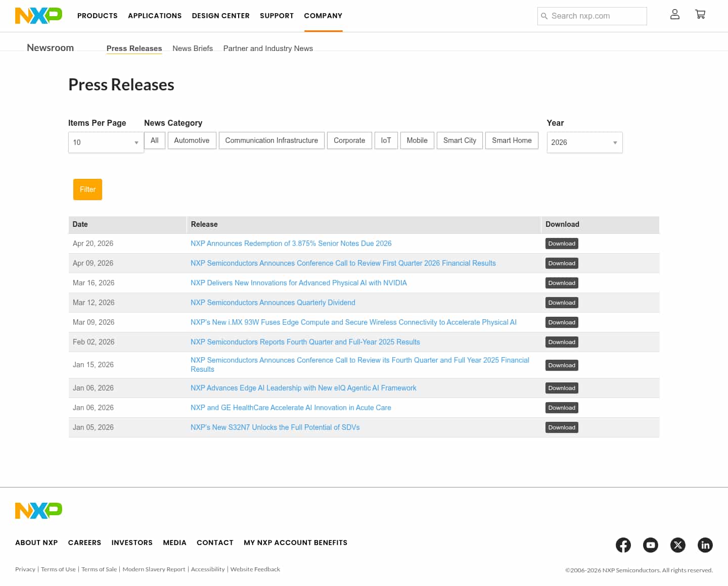Open the Year dropdown showing 2026
Screen dimensions: 728x586
click(x=584, y=142)
